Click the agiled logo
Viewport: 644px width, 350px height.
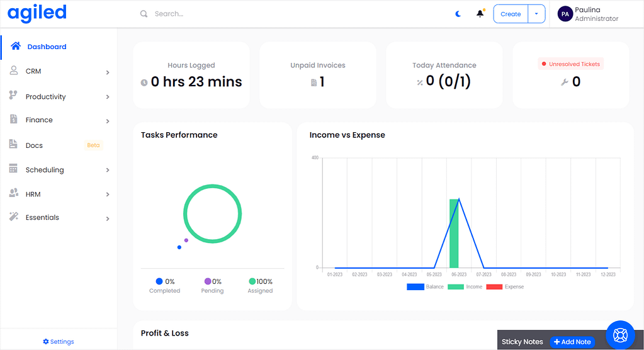point(37,14)
